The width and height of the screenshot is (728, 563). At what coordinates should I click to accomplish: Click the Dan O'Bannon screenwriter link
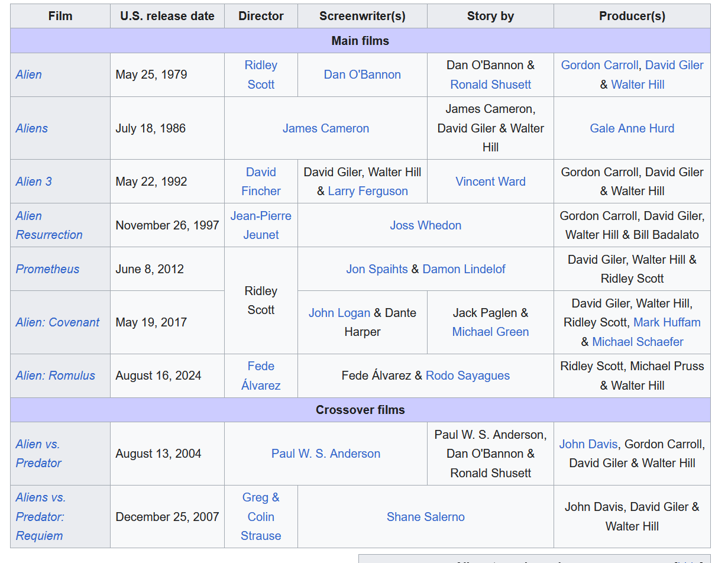point(362,75)
